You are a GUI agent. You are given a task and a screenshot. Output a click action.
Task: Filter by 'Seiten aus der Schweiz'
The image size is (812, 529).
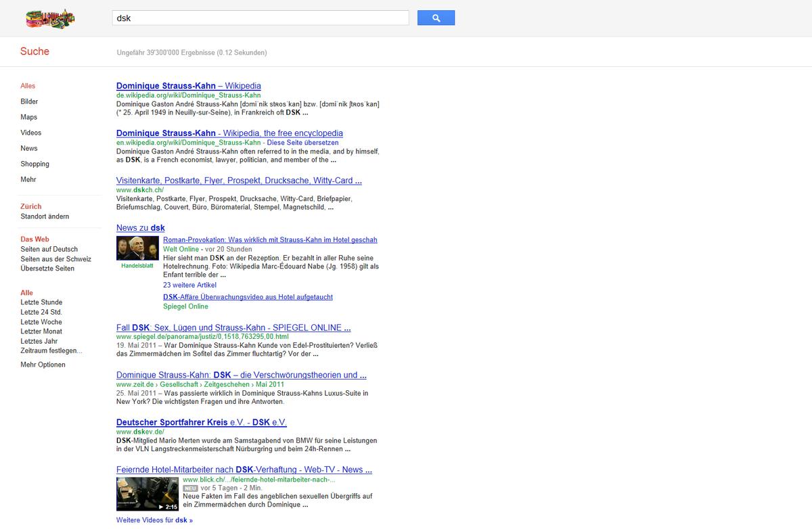coord(56,259)
